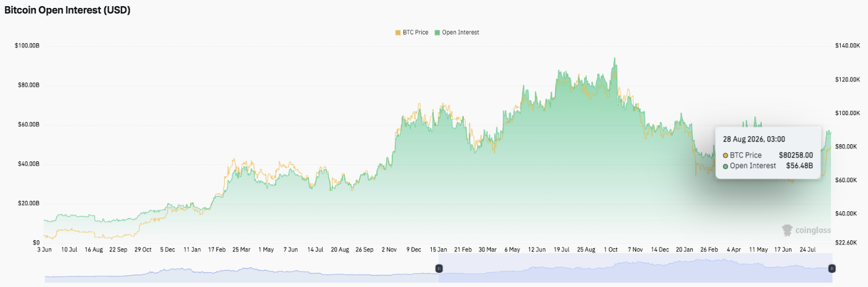Image resolution: width=868 pixels, height=287 pixels.
Task: Grab the left range slider handle
Action: tap(439, 268)
